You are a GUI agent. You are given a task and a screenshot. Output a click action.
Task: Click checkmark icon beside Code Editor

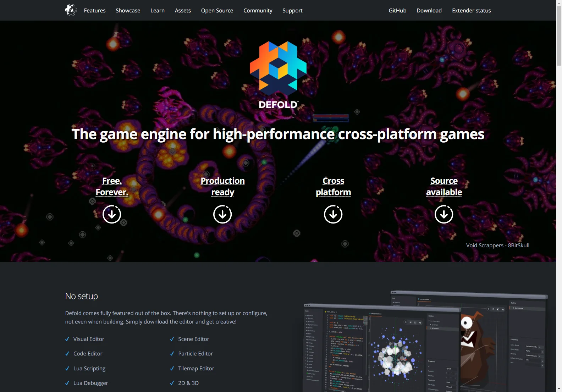(x=67, y=354)
